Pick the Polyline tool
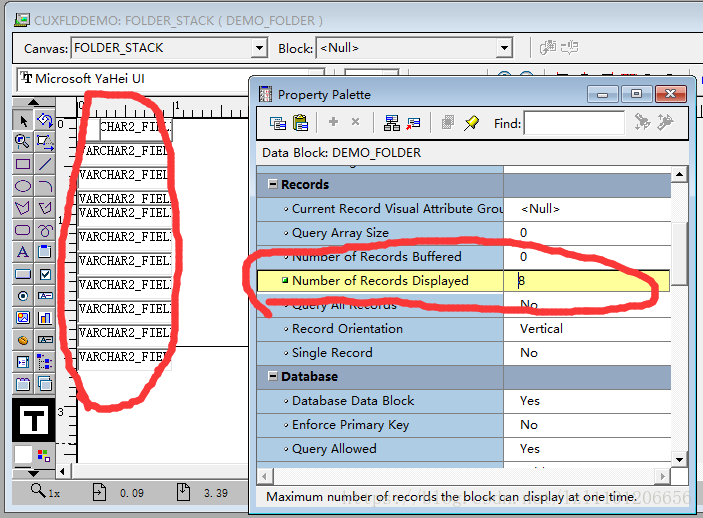This screenshot has height=518, width=703. pos(45,208)
